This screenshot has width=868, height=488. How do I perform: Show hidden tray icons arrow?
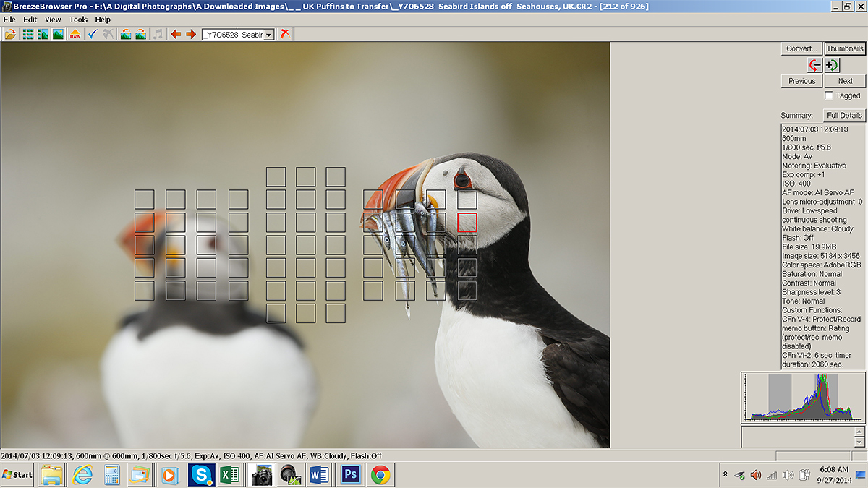point(725,474)
